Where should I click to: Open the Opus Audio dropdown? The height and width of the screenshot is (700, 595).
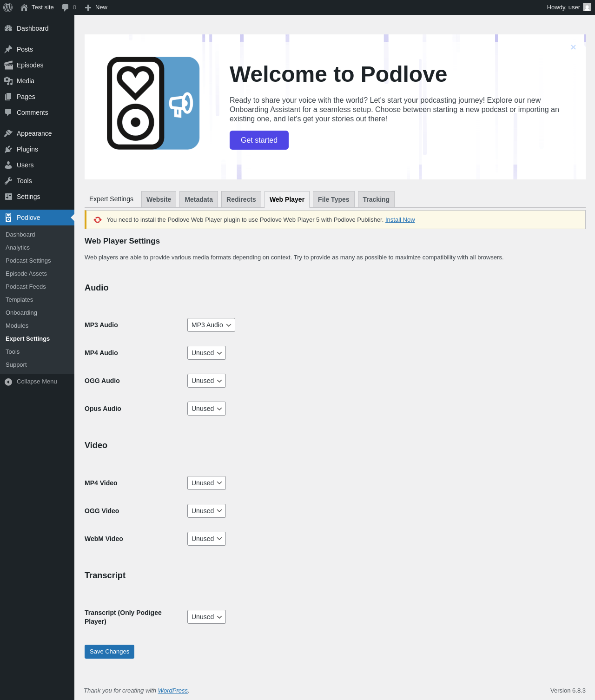206,409
